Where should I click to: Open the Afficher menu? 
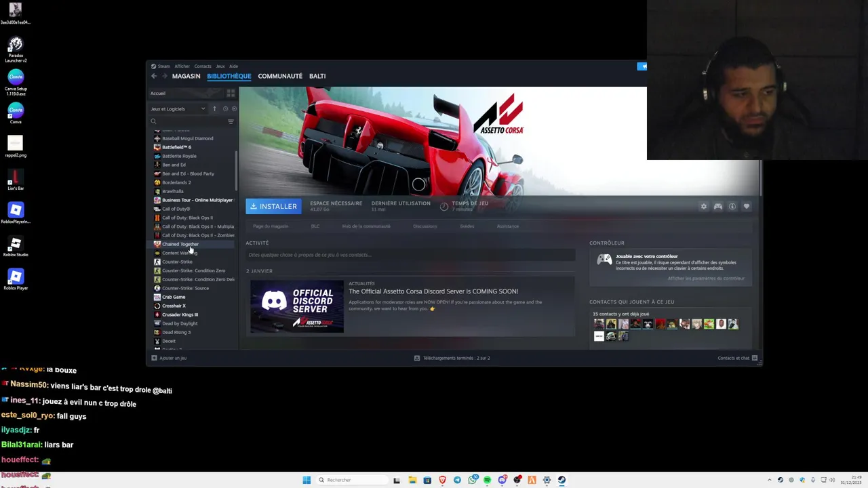pyautogui.click(x=182, y=66)
